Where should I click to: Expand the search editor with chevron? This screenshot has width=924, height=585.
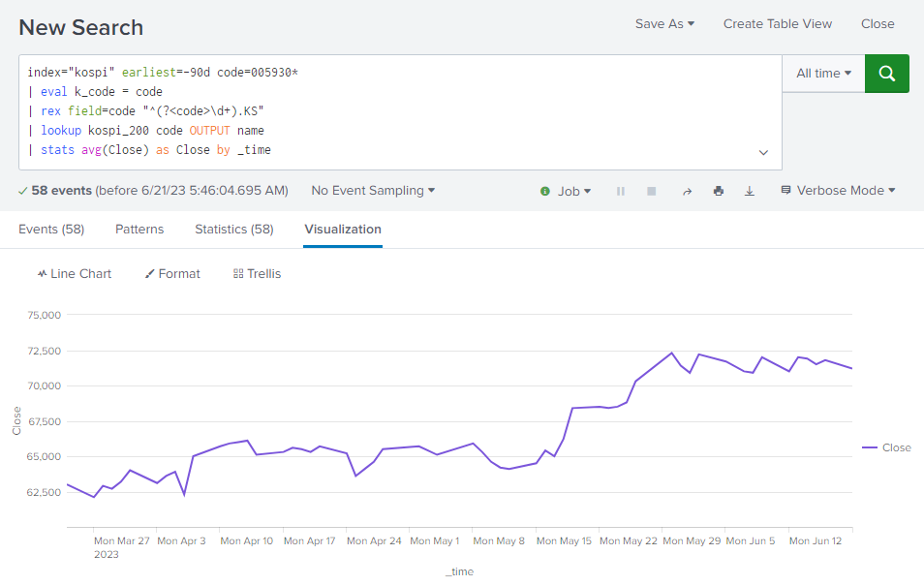point(764,153)
